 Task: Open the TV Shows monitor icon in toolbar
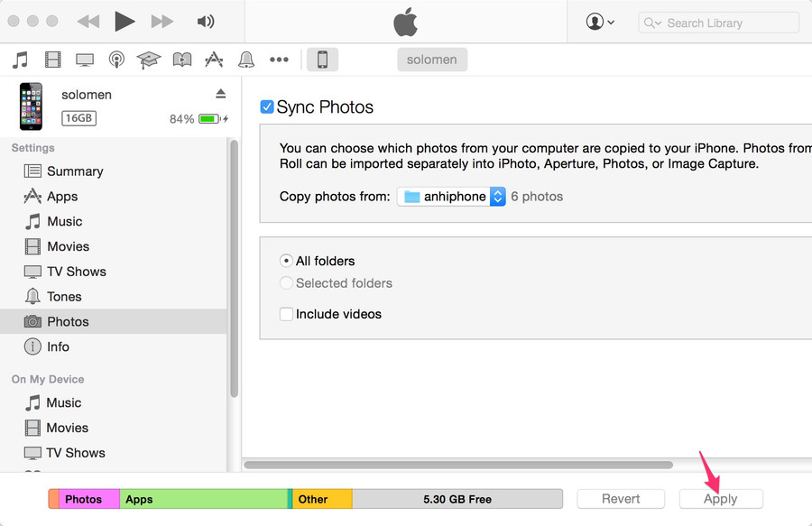[x=85, y=60]
